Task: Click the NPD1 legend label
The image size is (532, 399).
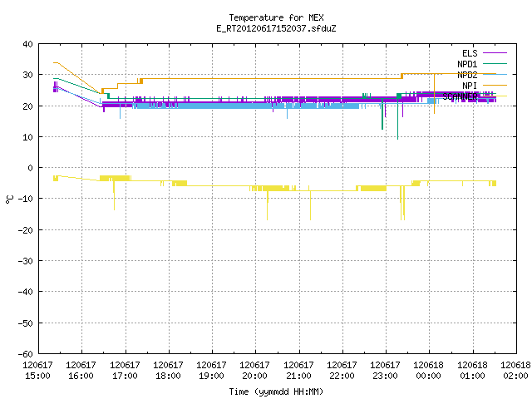Action: point(467,64)
